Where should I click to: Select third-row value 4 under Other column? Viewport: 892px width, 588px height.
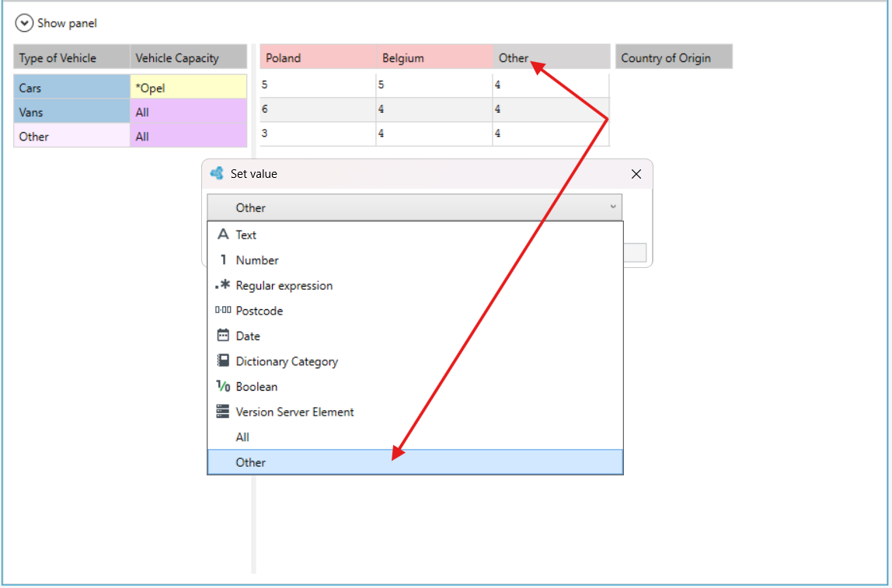551,134
